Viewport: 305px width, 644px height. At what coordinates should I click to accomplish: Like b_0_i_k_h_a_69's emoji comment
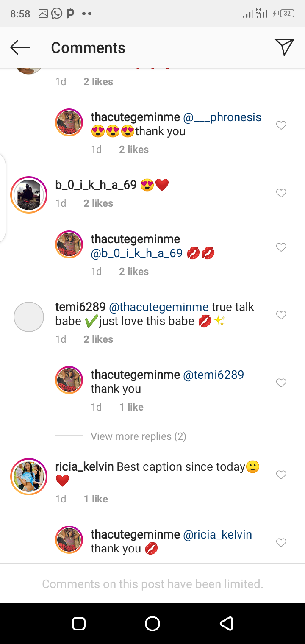[x=281, y=193]
